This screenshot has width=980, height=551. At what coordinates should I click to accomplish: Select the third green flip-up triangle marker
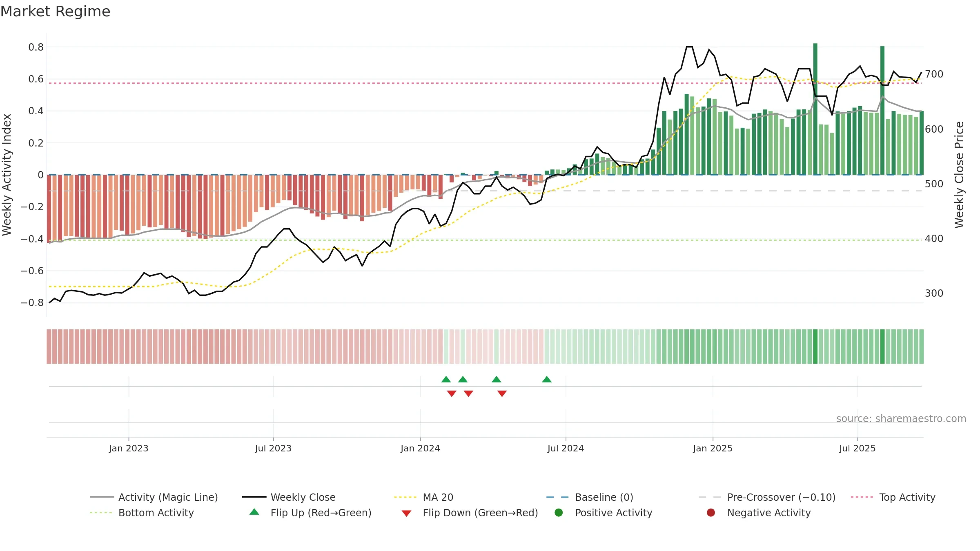coord(497,379)
